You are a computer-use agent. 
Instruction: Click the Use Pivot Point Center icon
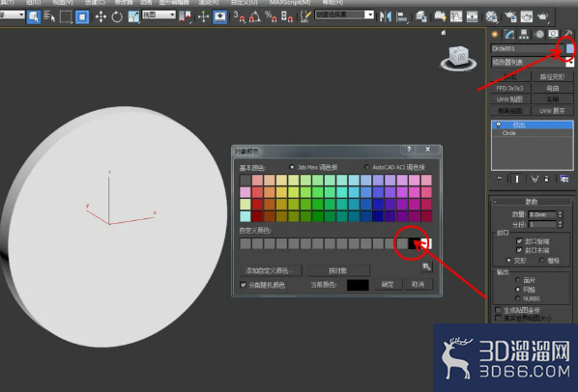[185, 16]
